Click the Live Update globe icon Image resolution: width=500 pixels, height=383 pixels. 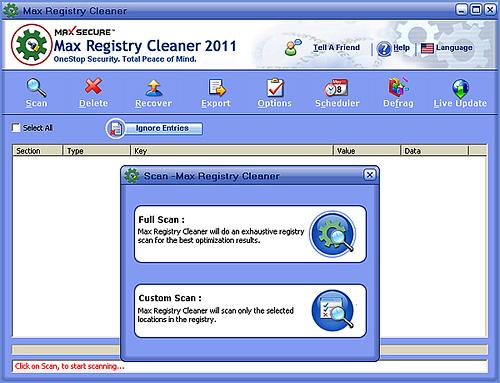coord(460,88)
